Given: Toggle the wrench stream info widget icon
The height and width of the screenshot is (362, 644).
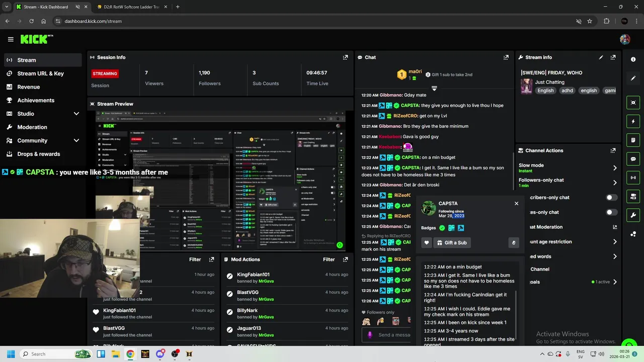Looking at the screenshot, I should coord(633,215).
